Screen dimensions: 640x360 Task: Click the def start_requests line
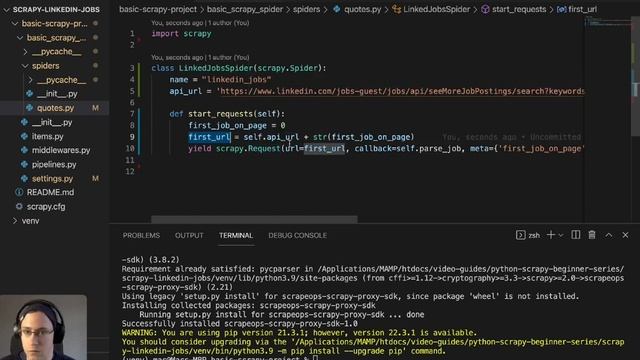(x=227, y=114)
